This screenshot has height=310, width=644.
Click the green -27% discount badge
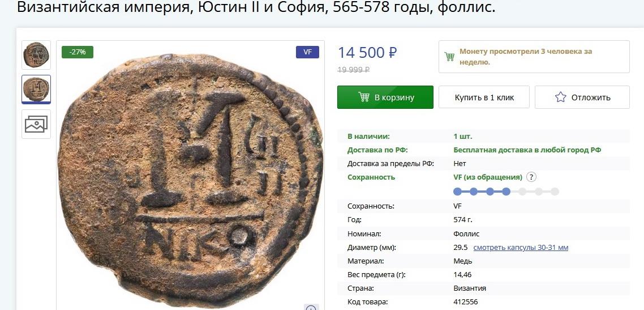78,52
